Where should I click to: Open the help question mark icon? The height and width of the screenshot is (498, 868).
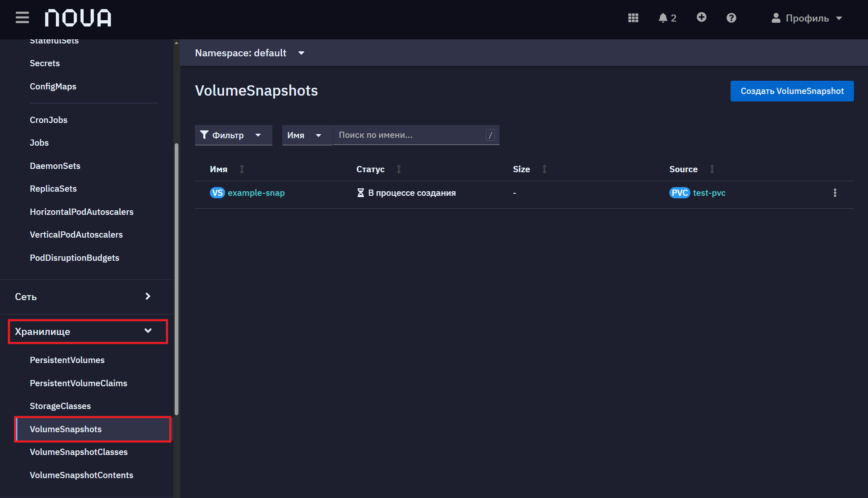pyautogui.click(x=731, y=18)
